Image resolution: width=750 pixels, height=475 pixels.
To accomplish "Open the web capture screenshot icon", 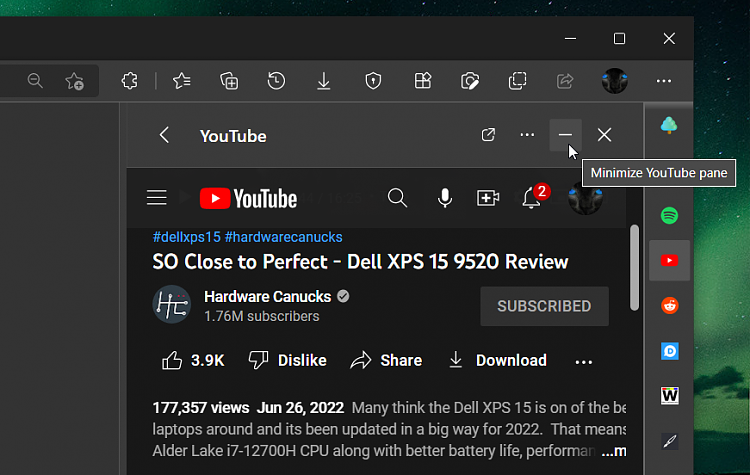I will pyautogui.click(x=470, y=81).
